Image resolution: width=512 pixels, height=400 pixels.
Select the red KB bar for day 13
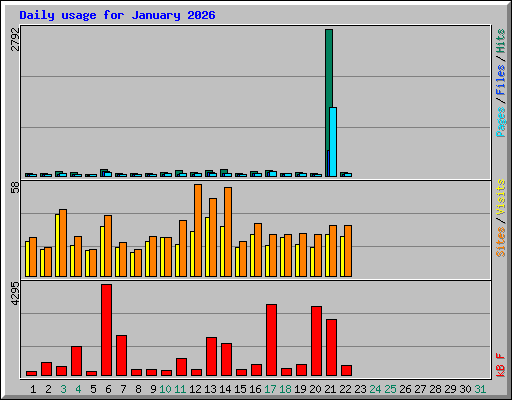tap(212, 357)
